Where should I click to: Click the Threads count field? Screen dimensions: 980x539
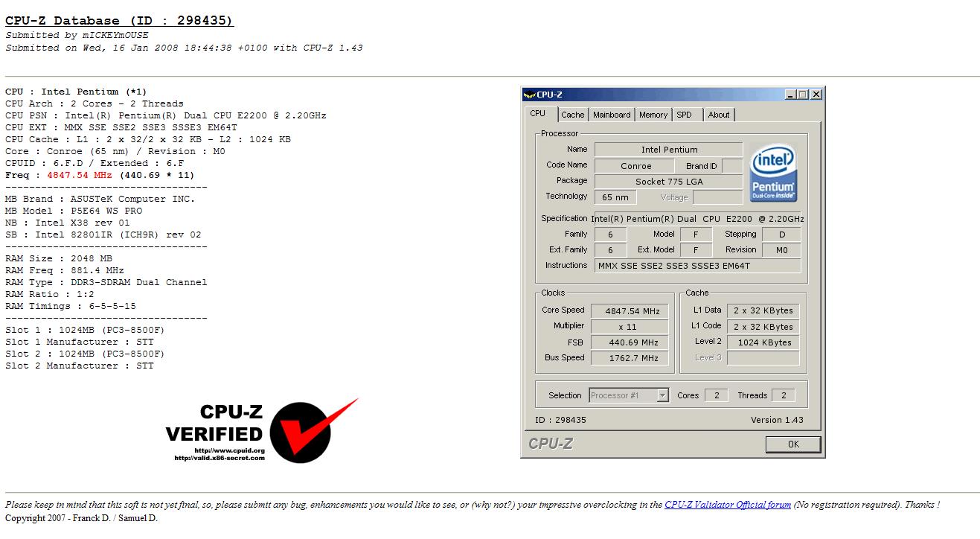click(784, 395)
